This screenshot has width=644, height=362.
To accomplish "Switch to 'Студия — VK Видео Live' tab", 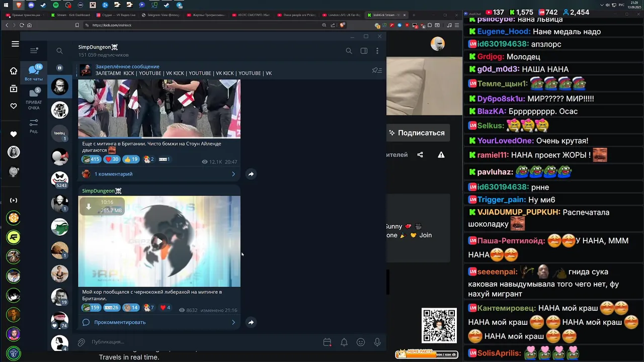I will 116,15.
